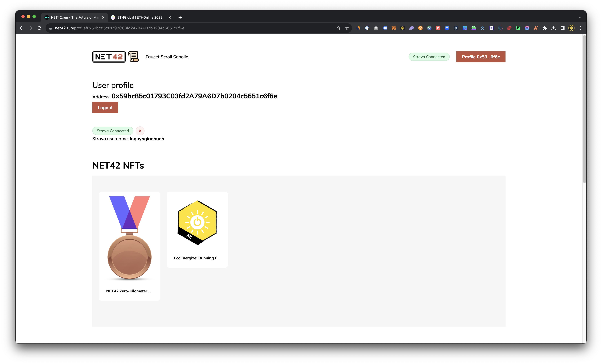Open the Phantom ghost wallet extension

tap(411, 28)
